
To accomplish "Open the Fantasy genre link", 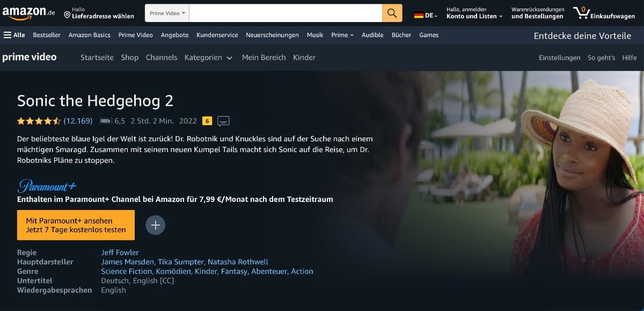I will coord(235,272).
